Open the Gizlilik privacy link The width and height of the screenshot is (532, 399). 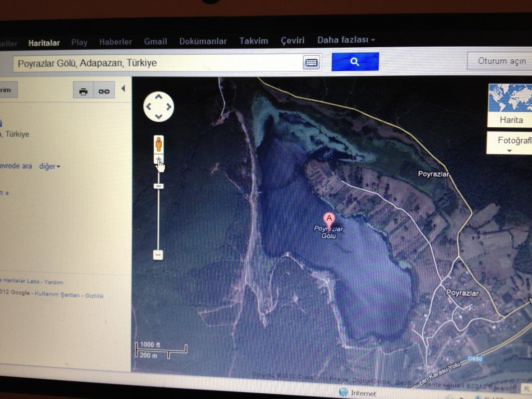(x=95, y=296)
